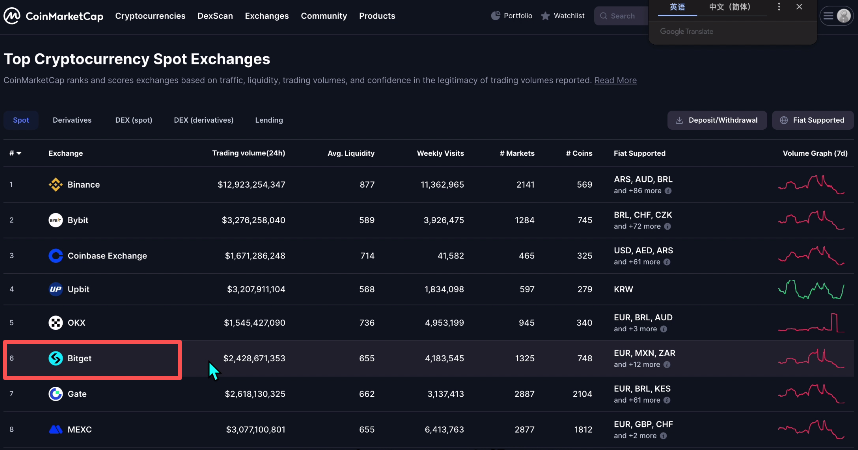Image resolution: width=858 pixels, height=450 pixels.
Task: Open Google Translate three-dot options menu
Action: (779, 7)
